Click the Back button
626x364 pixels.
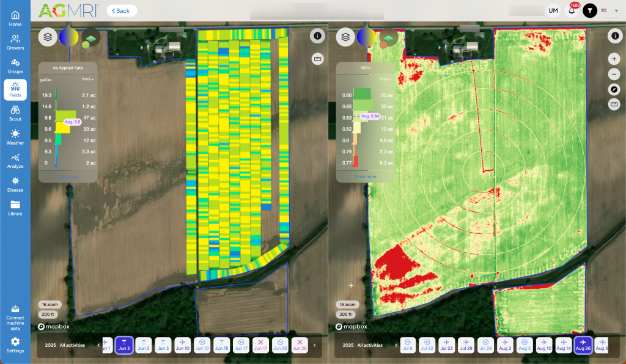coord(121,10)
